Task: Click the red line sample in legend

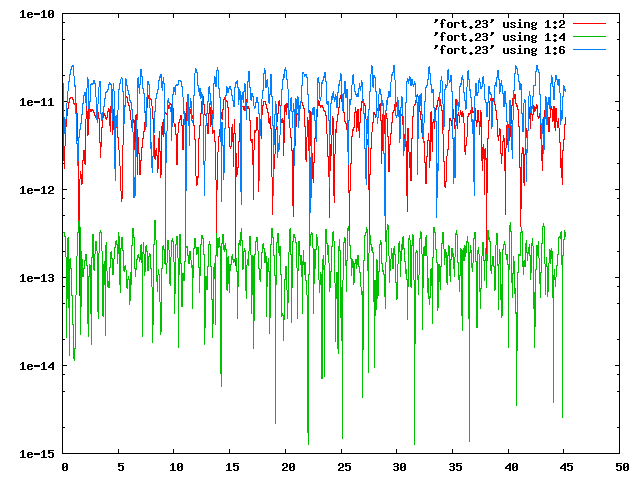Action: point(589,24)
